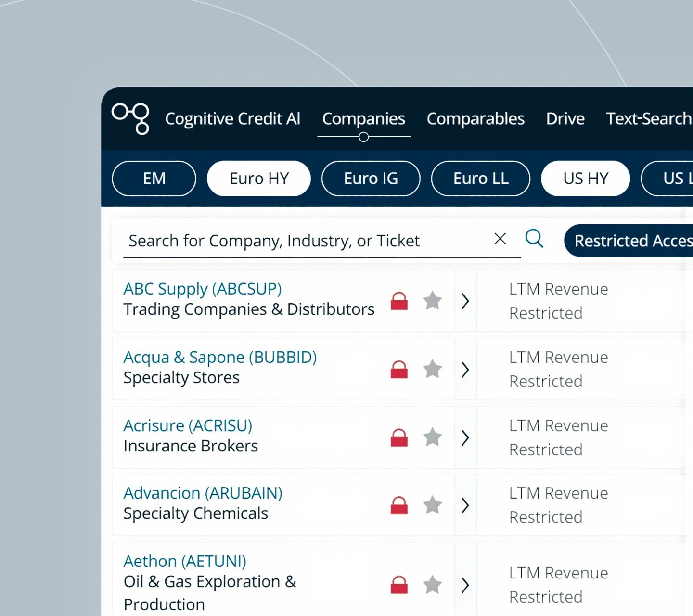Star Acqua & Sapone as favorite
This screenshot has width=693, height=616.
point(432,369)
